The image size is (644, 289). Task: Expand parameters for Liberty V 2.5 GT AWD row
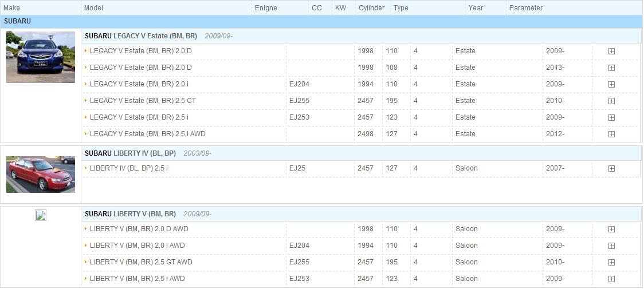click(611, 262)
